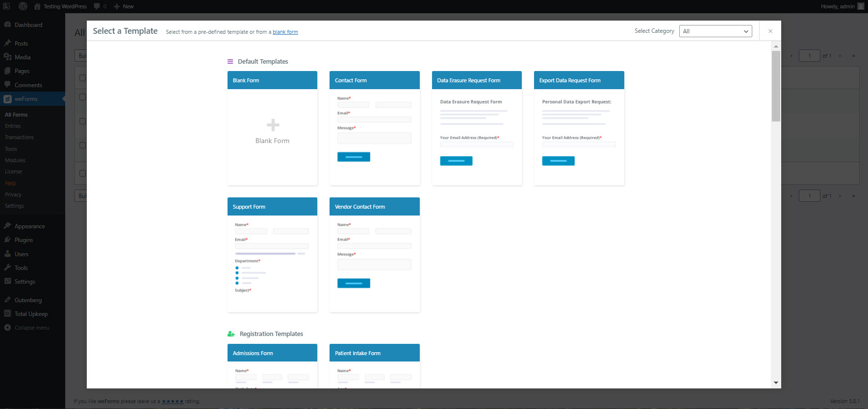Click the top pagination previous-page arrow

(791, 56)
